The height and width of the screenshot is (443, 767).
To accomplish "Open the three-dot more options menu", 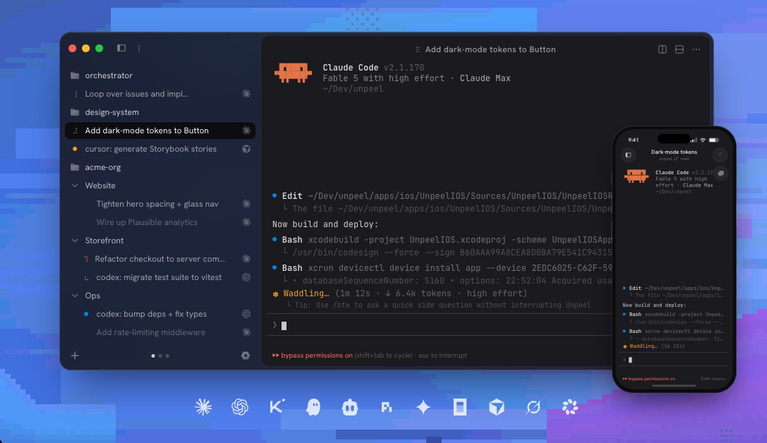I will click(x=696, y=49).
